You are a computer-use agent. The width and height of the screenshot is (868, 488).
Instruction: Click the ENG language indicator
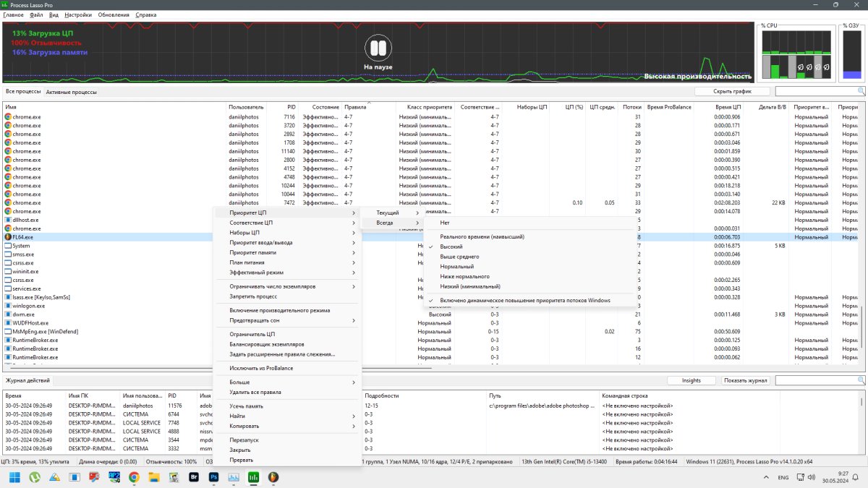[783, 478]
